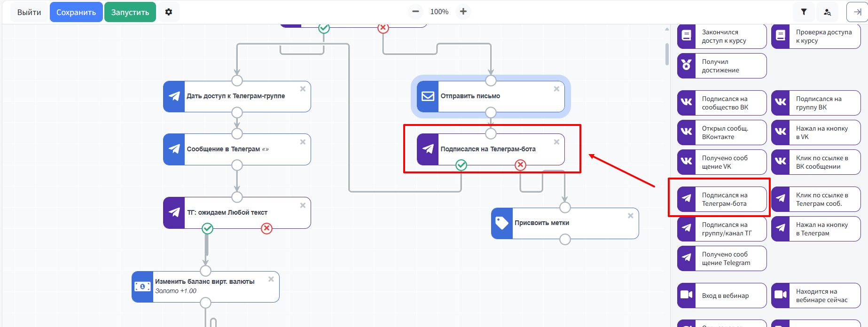Open the gear settings icon
Viewport: 868px width, 327px height.
pyautogui.click(x=169, y=12)
